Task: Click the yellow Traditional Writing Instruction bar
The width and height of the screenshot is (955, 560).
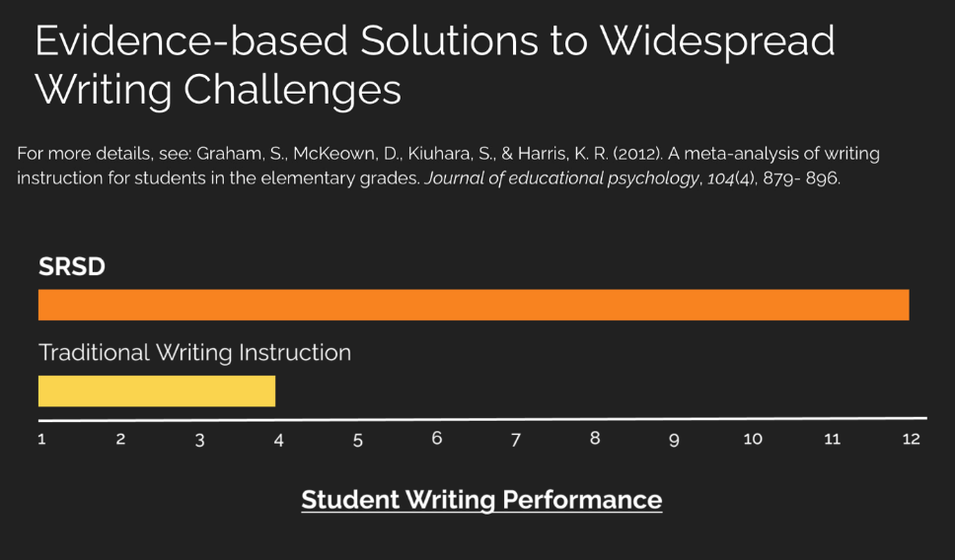Action: pos(157,390)
